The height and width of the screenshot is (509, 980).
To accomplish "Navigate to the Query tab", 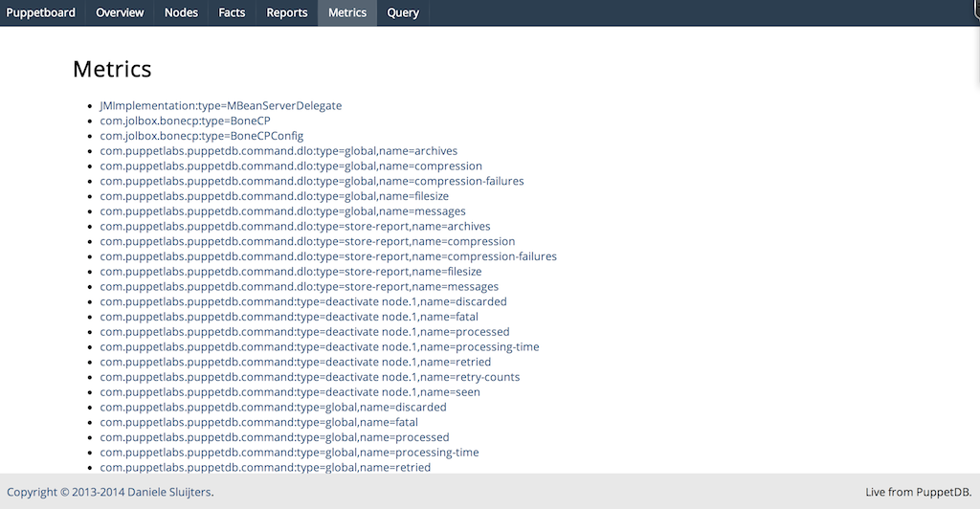I will pyautogui.click(x=403, y=12).
